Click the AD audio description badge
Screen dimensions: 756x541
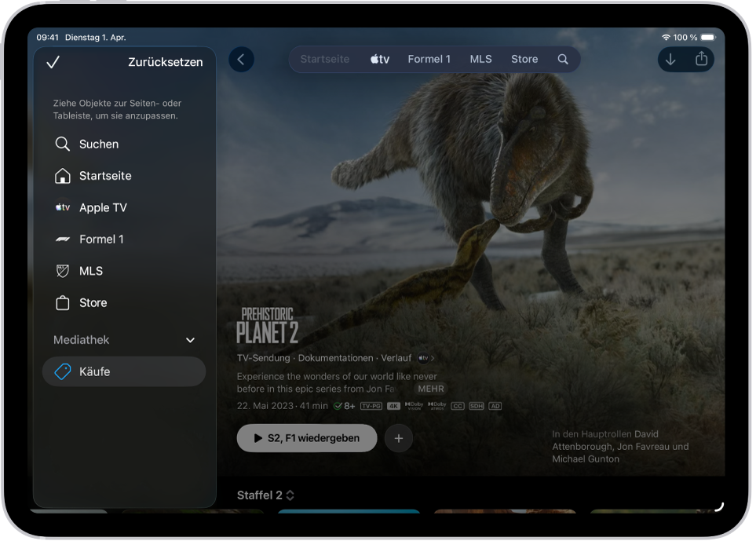[x=495, y=406]
